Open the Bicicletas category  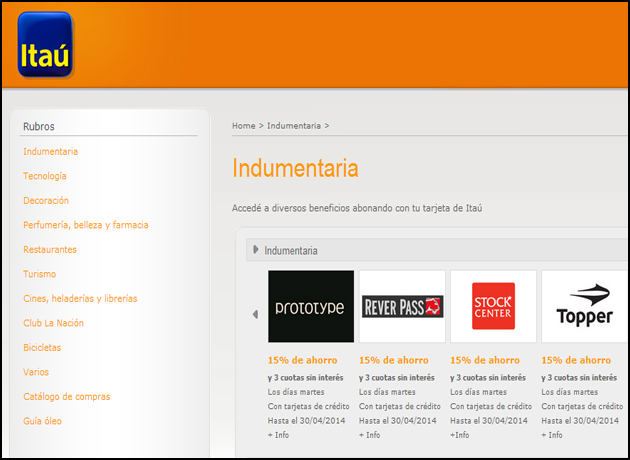click(x=42, y=348)
